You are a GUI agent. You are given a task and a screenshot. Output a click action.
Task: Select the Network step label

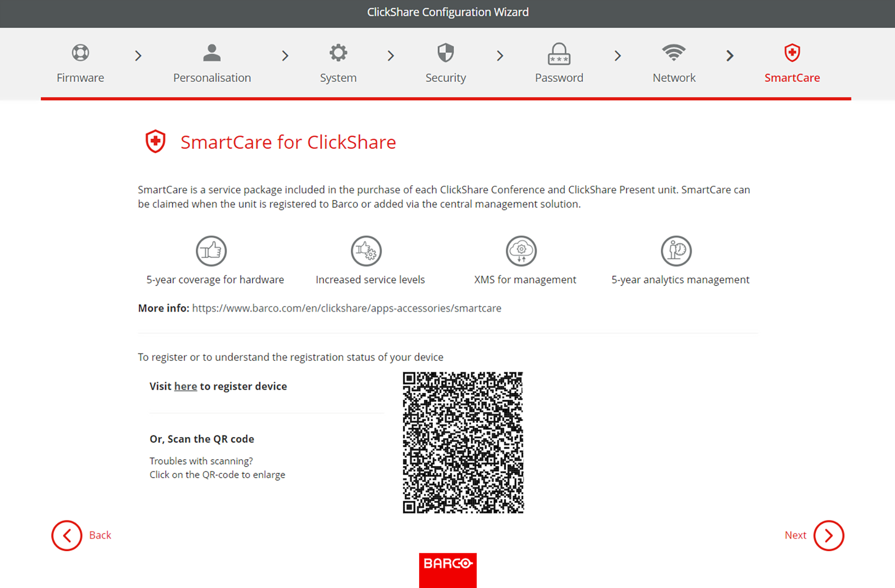[674, 78]
